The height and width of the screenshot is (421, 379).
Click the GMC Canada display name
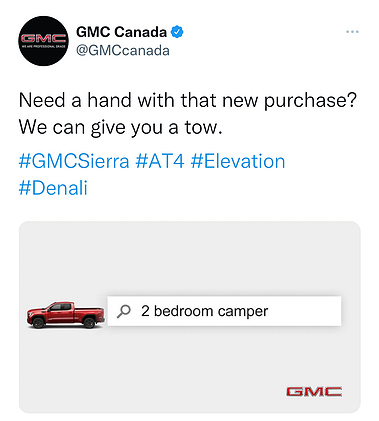(121, 32)
